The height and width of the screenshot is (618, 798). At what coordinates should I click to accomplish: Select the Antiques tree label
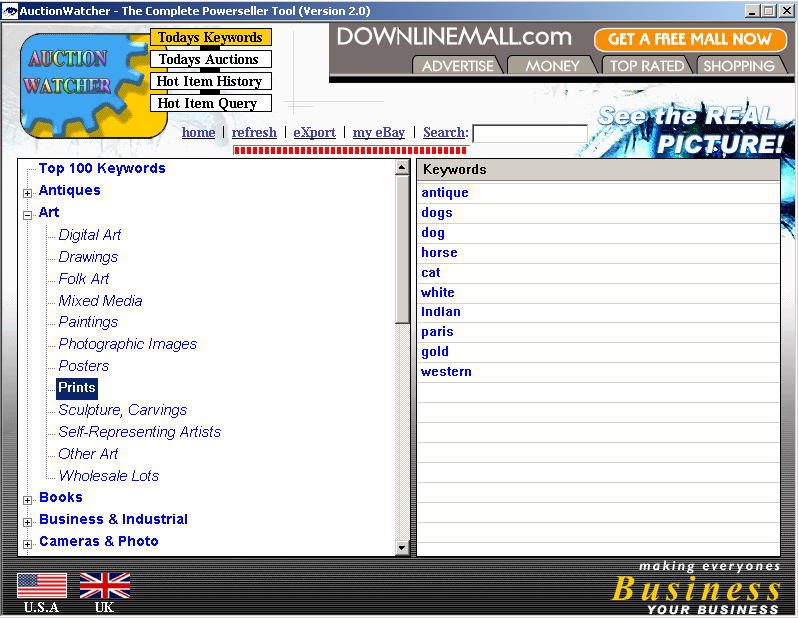tap(70, 190)
